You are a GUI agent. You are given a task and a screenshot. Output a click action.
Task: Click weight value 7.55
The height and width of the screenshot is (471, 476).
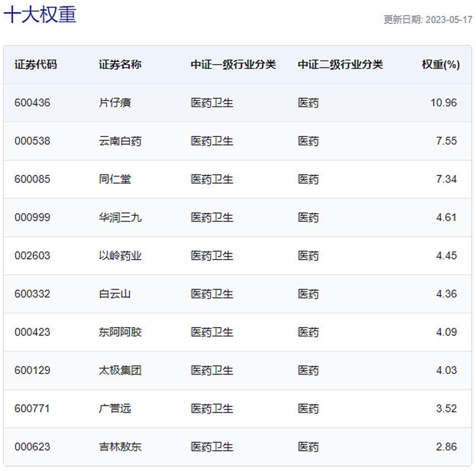click(446, 141)
